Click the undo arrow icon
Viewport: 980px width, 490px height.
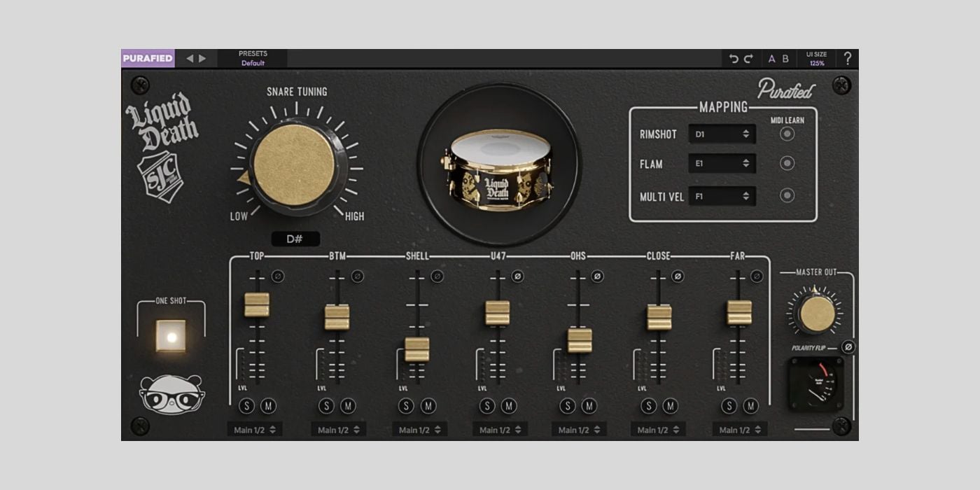734,59
